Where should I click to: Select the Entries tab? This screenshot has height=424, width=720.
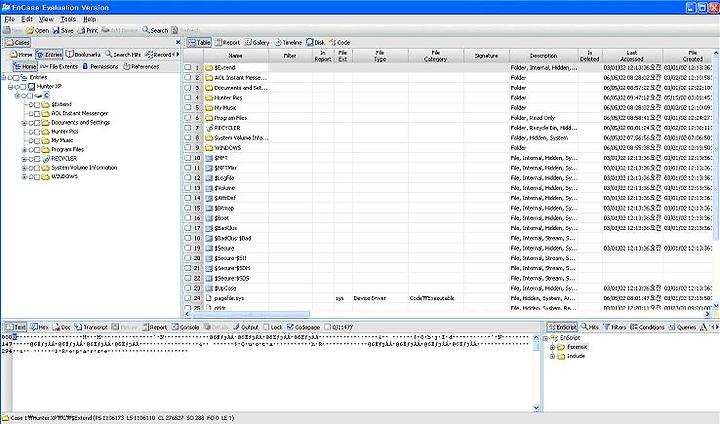tap(49, 55)
